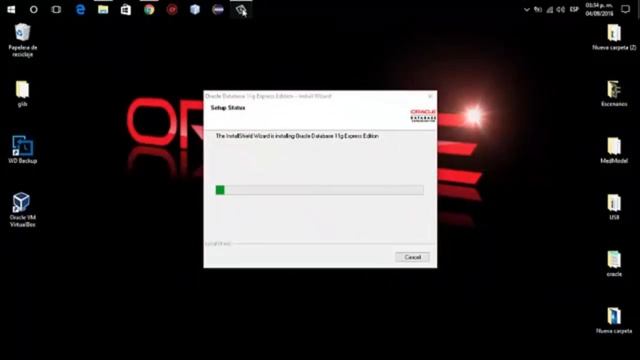640x360 pixels.
Task: Open VirtualBox cube icon on taskbar
Action: click(195, 9)
